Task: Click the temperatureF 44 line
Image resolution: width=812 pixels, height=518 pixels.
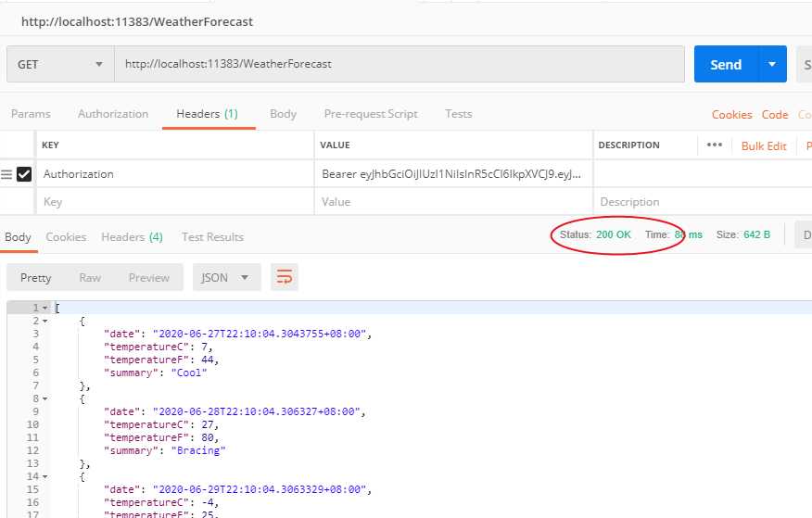Action: click(161, 360)
